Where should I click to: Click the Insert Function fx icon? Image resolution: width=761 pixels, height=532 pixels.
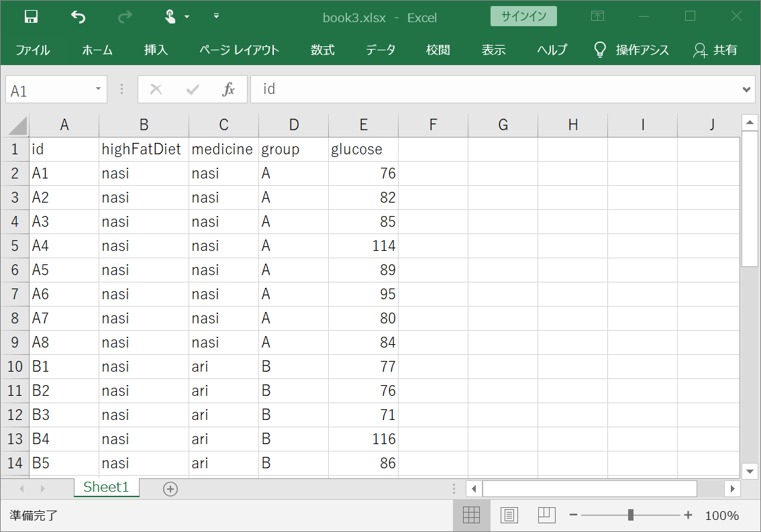click(x=228, y=89)
